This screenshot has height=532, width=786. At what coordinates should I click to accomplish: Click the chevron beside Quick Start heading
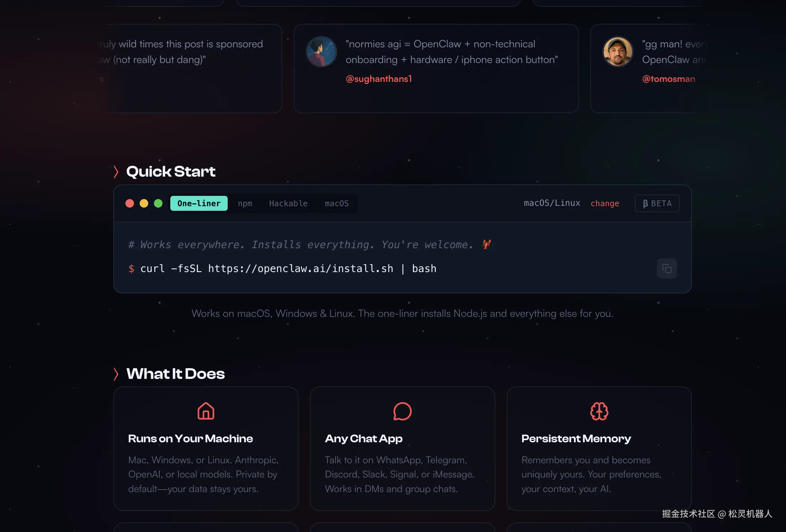point(116,172)
